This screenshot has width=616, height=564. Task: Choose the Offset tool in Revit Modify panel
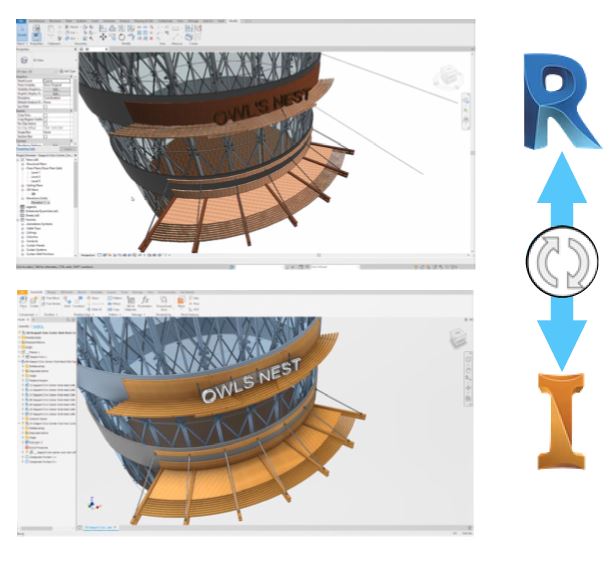click(112, 28)
